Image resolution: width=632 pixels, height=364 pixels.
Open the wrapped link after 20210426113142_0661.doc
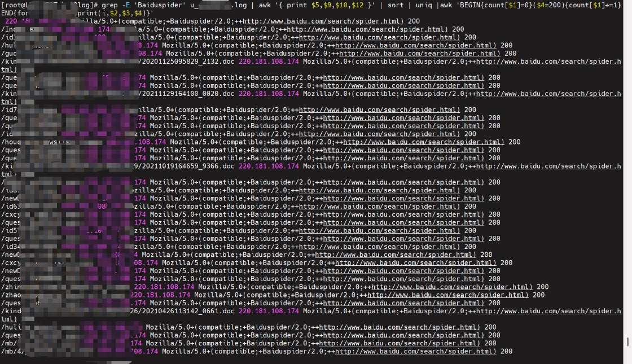(548, 311)
